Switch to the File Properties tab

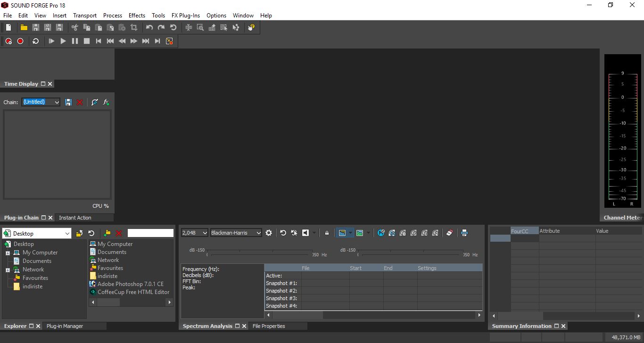[x=269, y=326]
